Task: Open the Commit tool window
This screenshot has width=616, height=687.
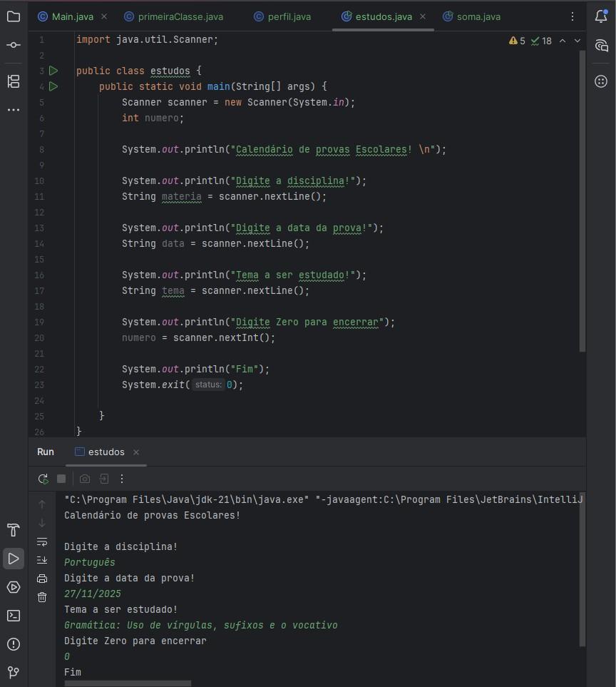Action: pyautogui.click(x=14, y=45)
